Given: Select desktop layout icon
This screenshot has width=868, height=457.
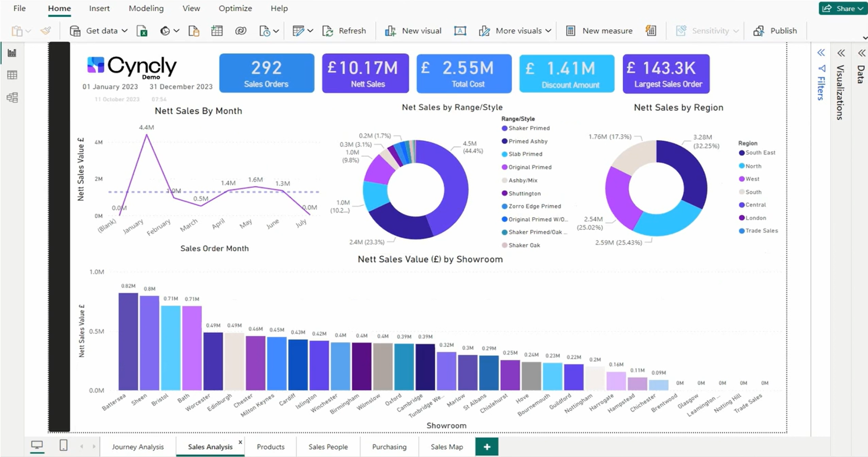Looking at the screenshot, I should [x=37, y=445].
